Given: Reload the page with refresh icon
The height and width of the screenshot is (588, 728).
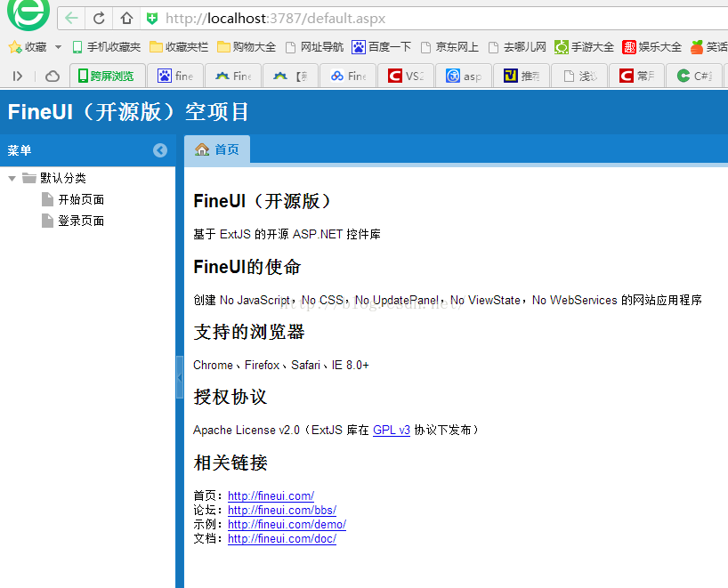Looking at the screenshot, I should (x=99, y=19).
